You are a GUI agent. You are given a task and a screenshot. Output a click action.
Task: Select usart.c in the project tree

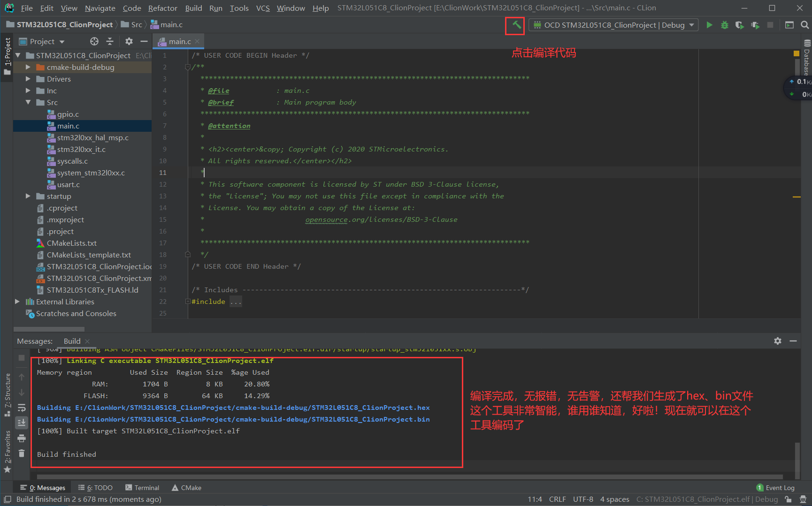coord(69,184)
